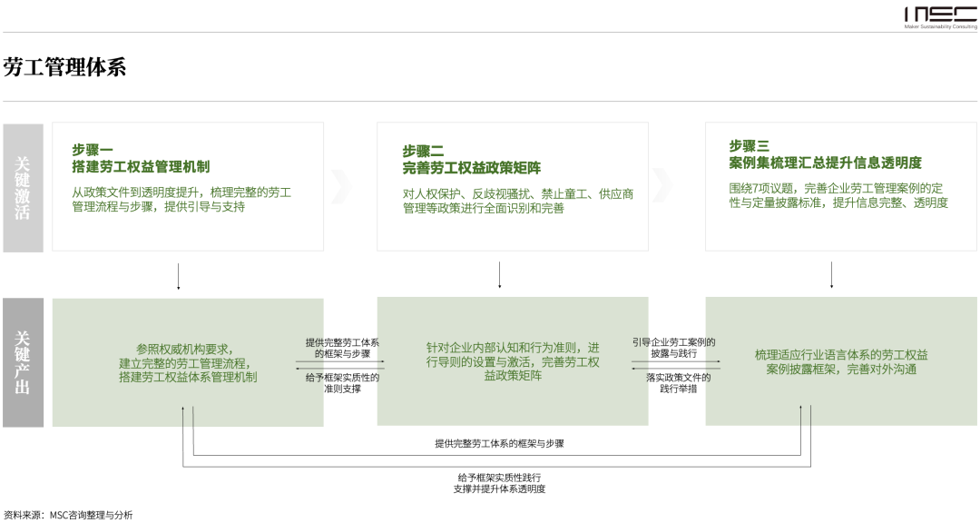Select the heading 搭建劳工权益管理机制
Screen dimensions: 980x523
141,166
